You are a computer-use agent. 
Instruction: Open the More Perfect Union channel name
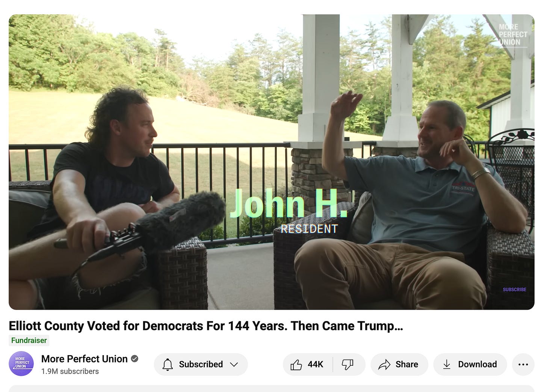point(85,359)
